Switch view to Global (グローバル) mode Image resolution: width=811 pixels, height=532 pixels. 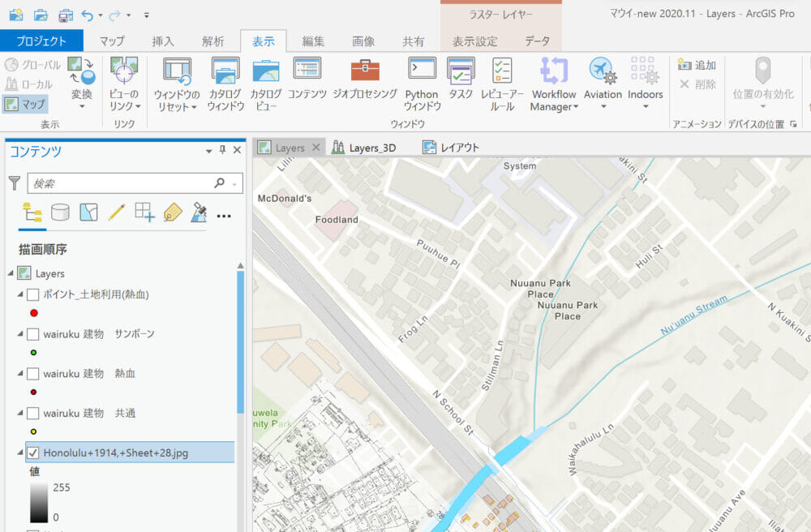coord(32,65)
